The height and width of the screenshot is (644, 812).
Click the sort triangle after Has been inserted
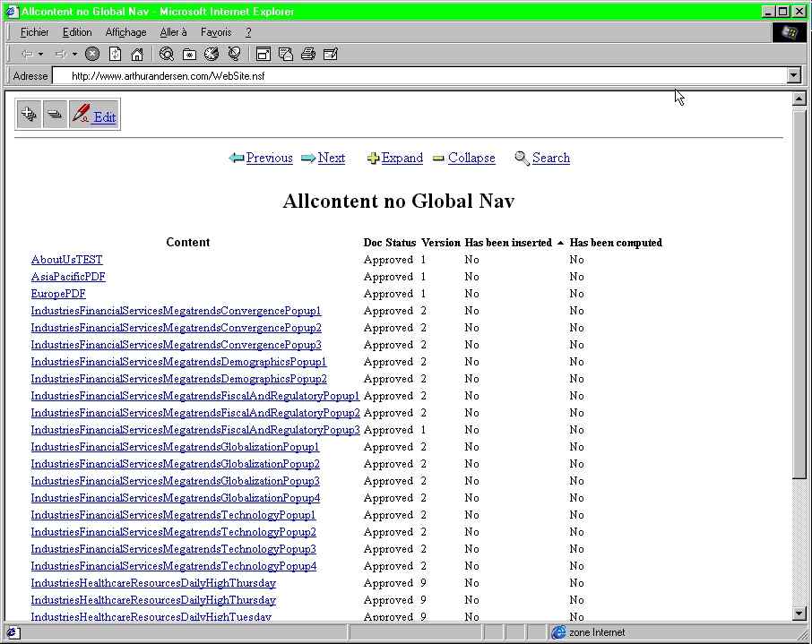click(560, 243)
